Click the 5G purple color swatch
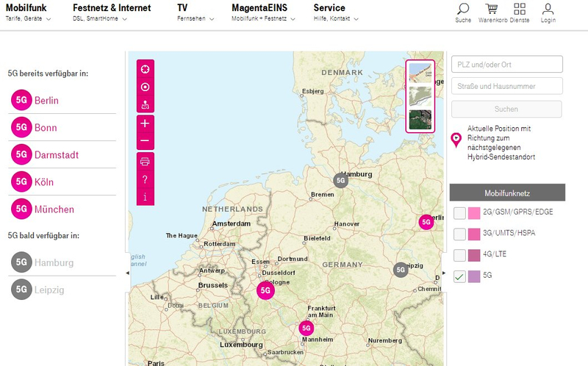This screenshot has width=588, height=366. click(x=474, y=276)
